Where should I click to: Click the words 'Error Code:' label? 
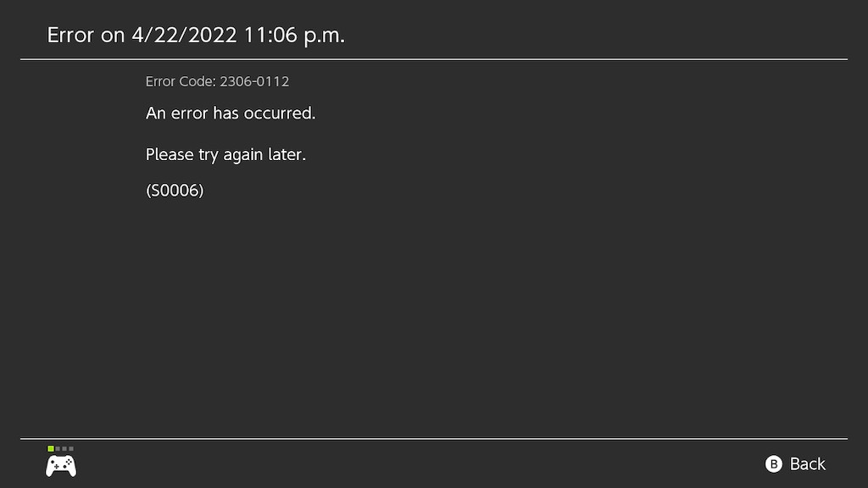tap(181, 81)
